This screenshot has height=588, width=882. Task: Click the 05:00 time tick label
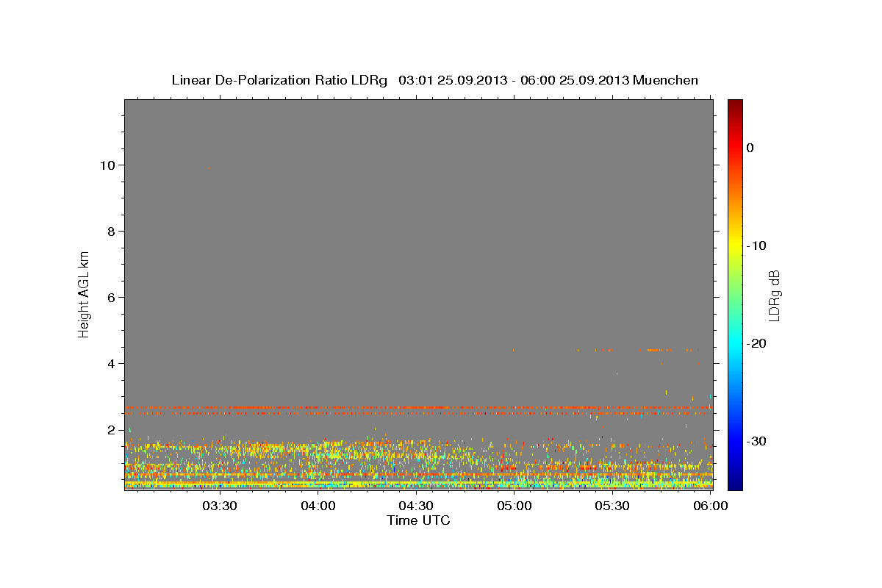[514, 506]
